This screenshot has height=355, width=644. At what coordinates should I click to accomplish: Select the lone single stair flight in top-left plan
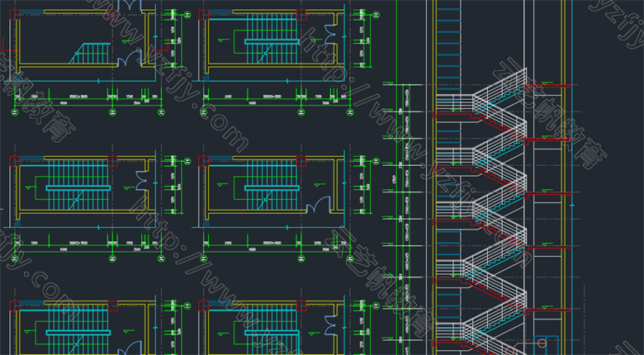90,53
